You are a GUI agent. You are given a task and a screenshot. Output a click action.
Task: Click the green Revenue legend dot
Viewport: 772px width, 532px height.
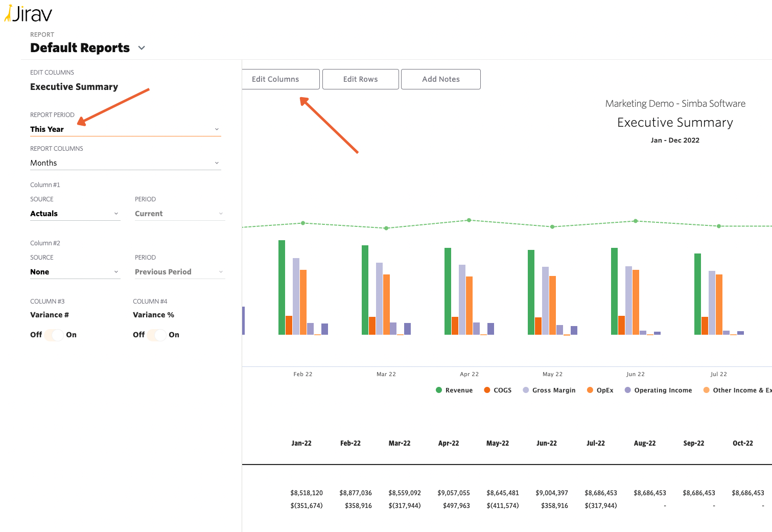pos(438,390)
